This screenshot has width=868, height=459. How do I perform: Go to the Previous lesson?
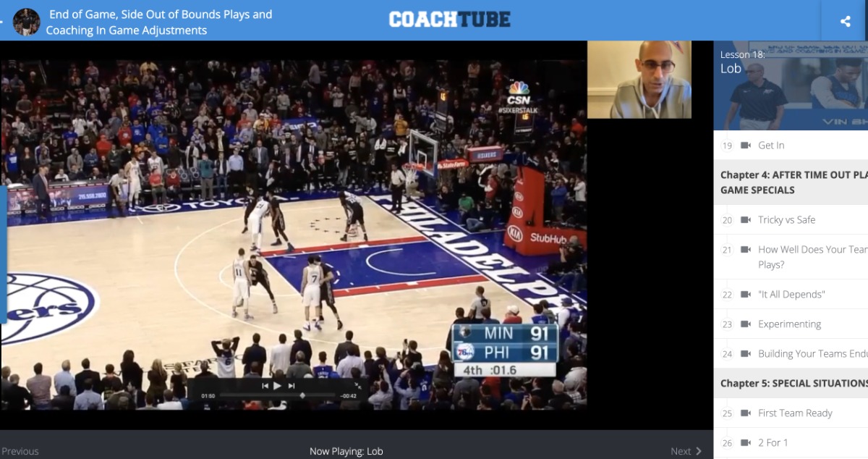(20, 451)
